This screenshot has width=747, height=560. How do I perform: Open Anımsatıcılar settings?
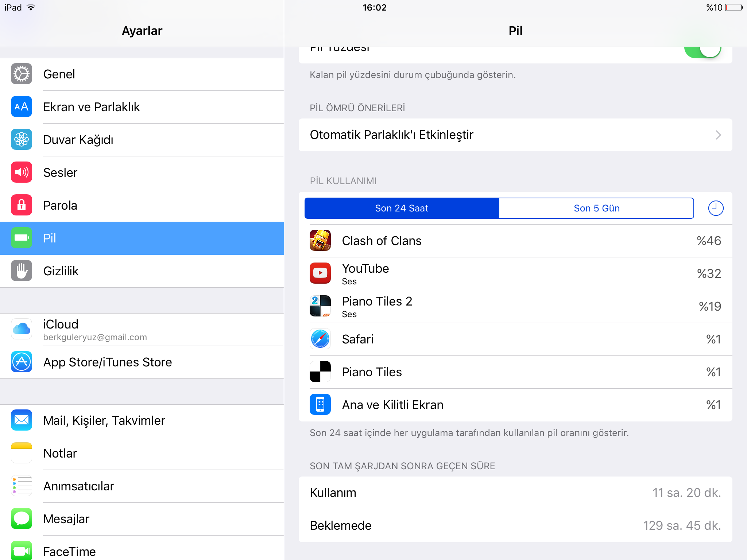pos(142,486)
